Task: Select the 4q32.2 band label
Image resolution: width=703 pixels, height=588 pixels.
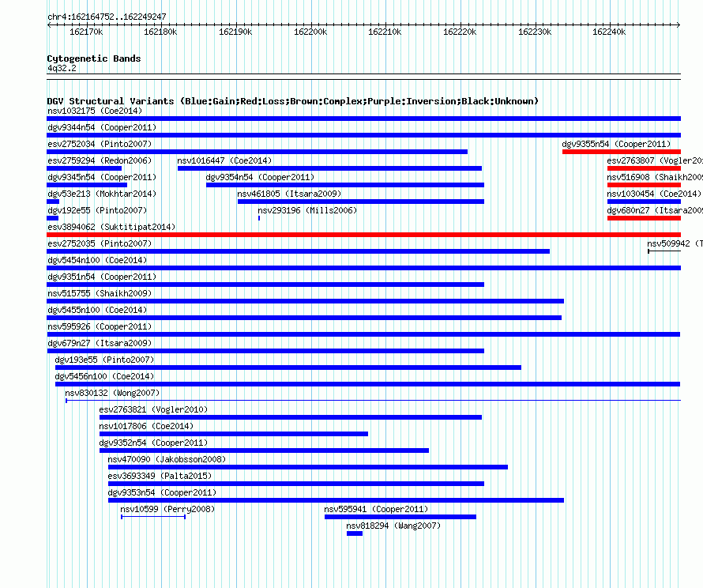Action: pyautogui.click(x=62, y=68)
